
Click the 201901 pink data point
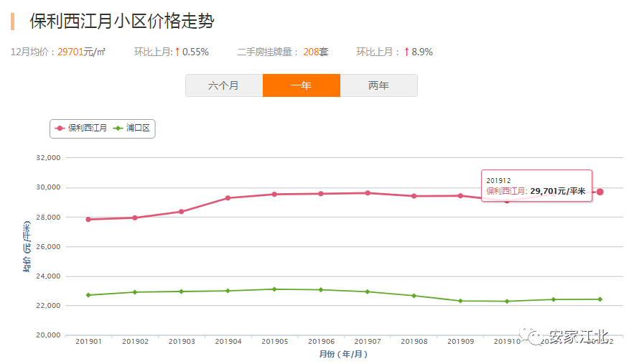pyautogui.click(x=88, y=219)
